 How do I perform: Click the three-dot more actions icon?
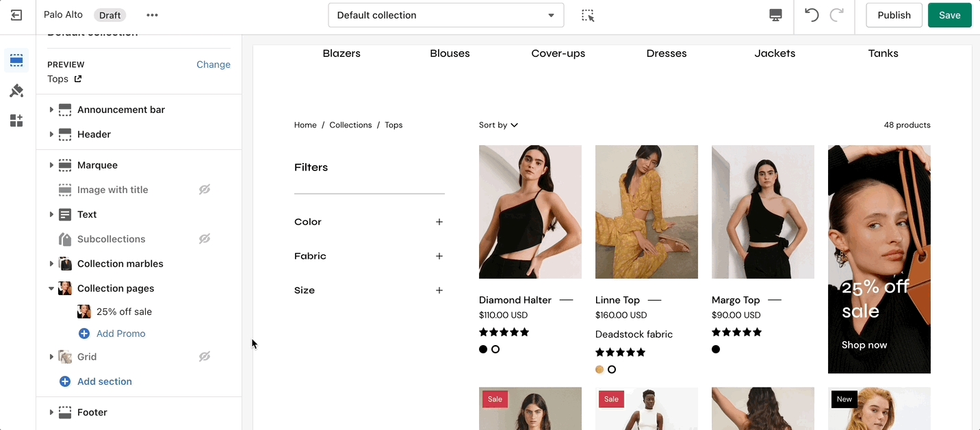click(152, 15)
